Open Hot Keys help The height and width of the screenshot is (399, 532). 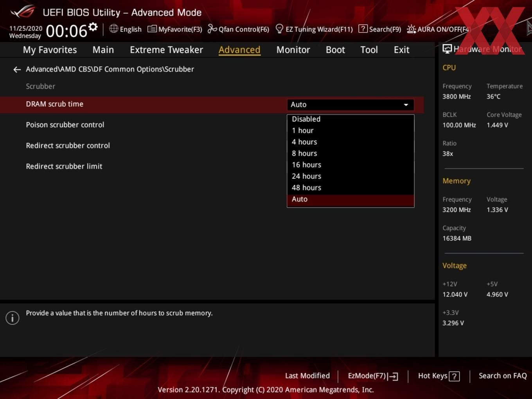[439, 376]
